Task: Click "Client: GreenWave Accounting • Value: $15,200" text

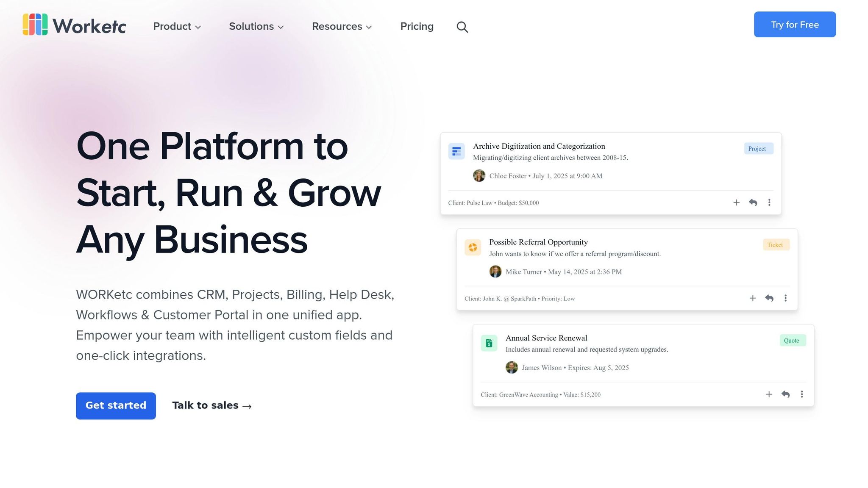Action: pyautogui.click(x=540, y=395)
